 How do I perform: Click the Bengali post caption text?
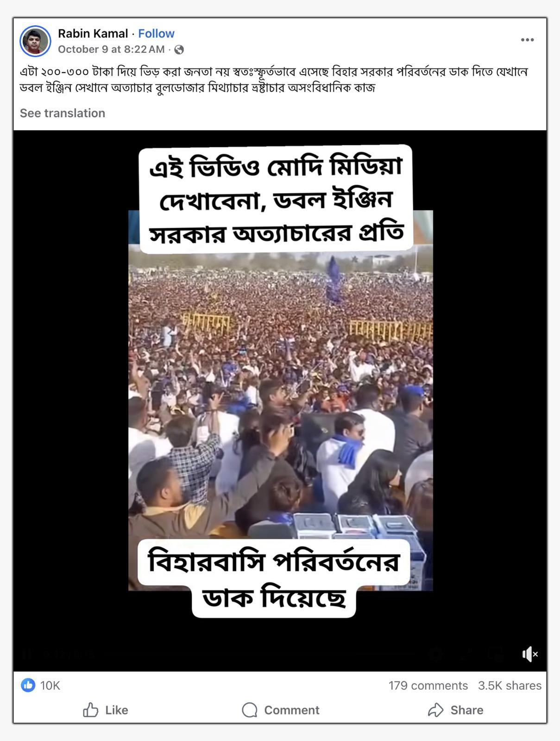tap(274, 79)
